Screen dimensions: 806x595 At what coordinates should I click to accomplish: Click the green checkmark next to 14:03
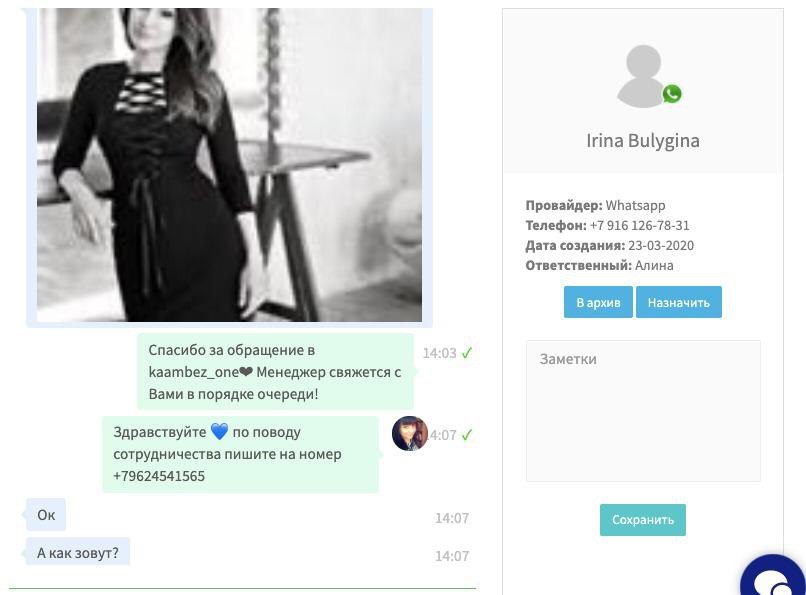click(467, 353)
